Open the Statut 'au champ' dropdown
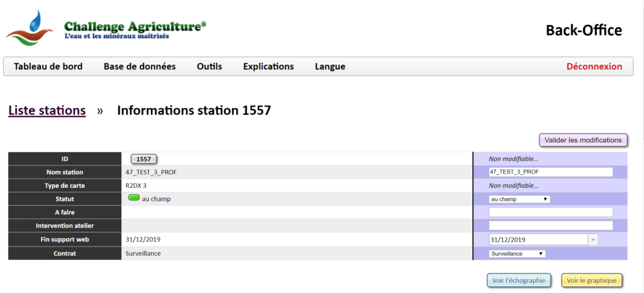The image size is (644, 293). (x=519, y=199)
